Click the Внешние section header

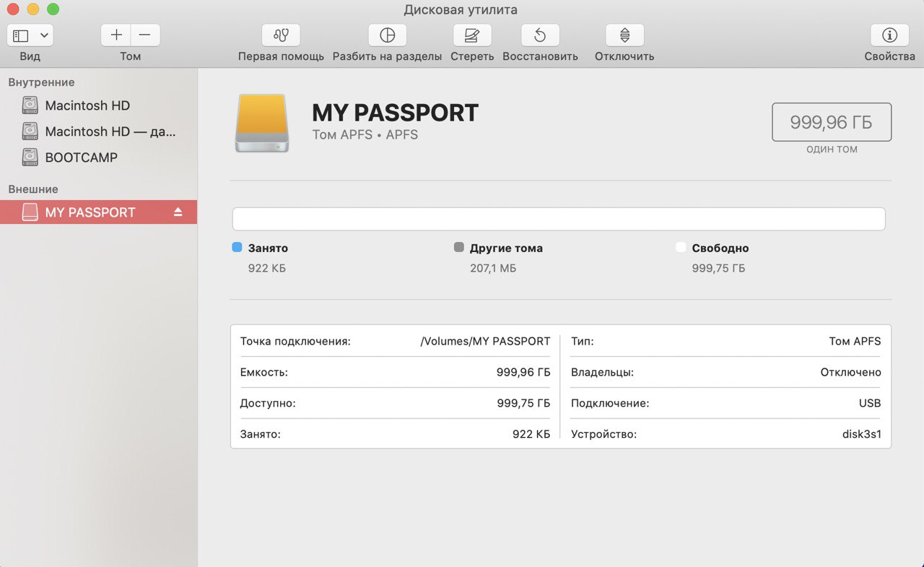click(x=33, y=189)
